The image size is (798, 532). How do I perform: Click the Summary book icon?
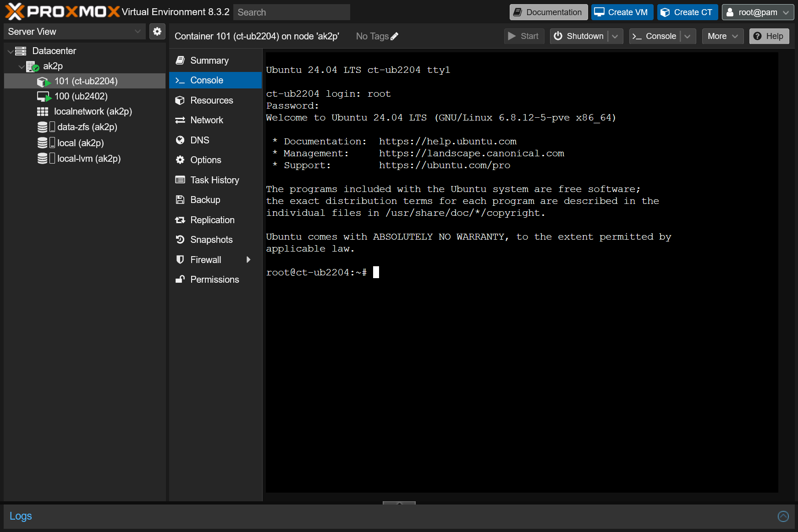point(180,60)
